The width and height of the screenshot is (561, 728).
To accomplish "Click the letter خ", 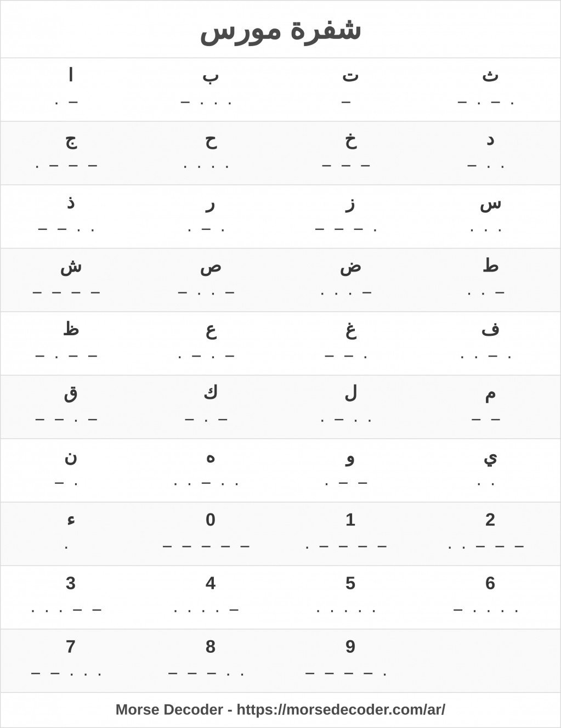I will pyautogui.click(x=350, y=140).
